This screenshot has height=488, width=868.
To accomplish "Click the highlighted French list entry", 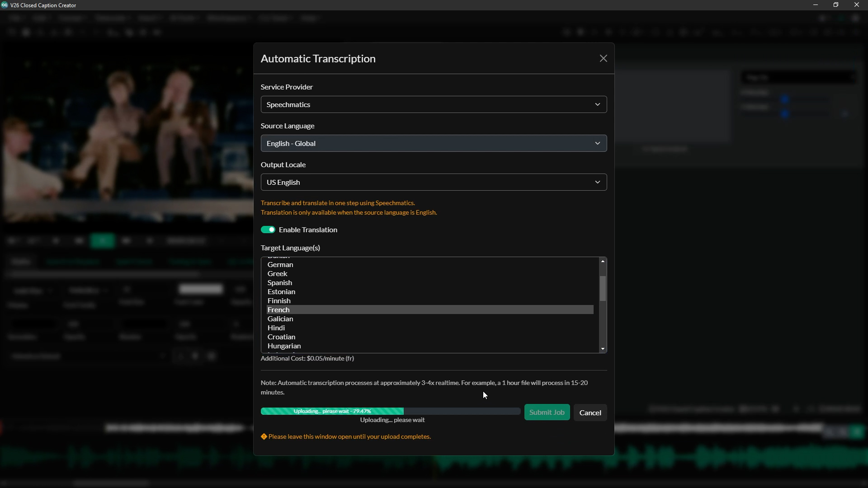I will [x=430, y=310].
